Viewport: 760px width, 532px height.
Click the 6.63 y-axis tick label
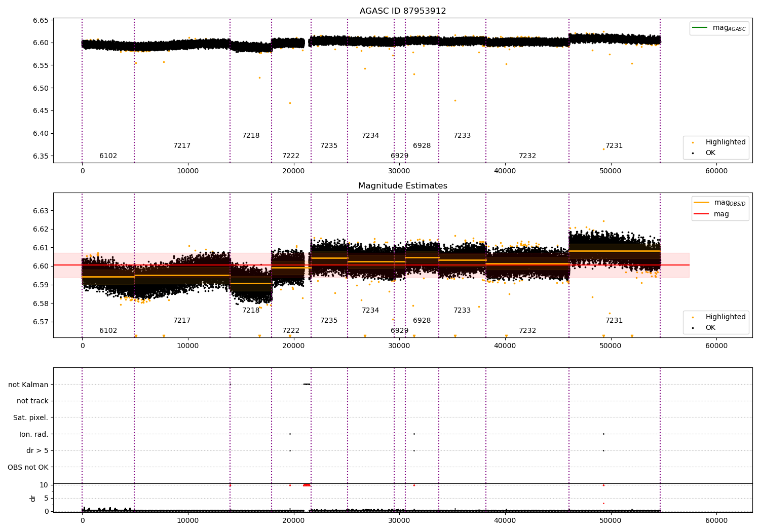(x=41, y=211)
